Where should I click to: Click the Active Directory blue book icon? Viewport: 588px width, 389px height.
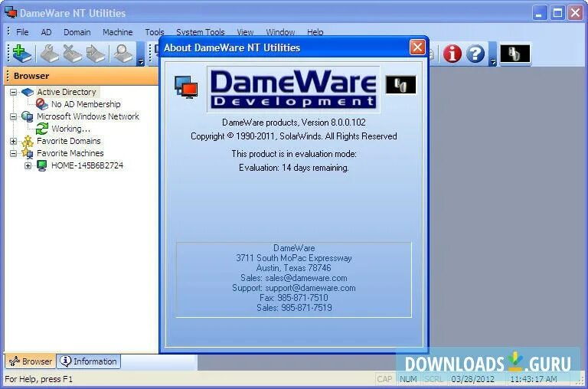28,92
